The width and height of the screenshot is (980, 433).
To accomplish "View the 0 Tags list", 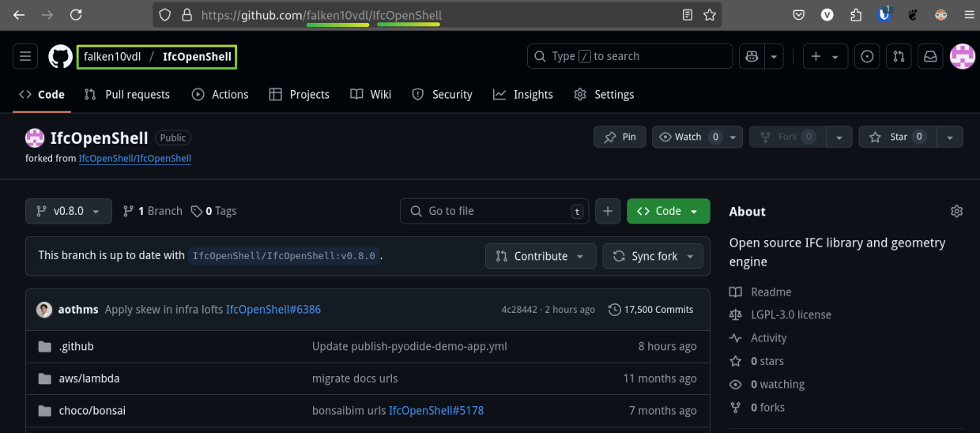I will (213, 211).
